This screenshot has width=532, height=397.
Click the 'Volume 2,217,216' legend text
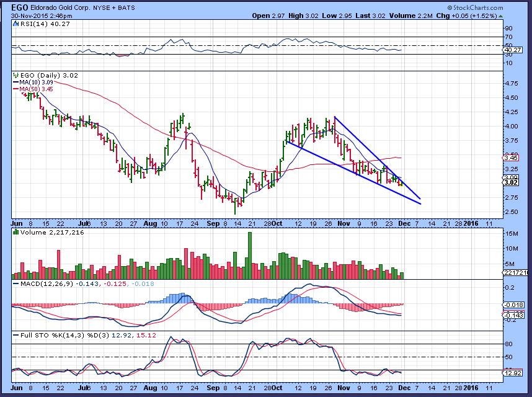coord(52,233)
